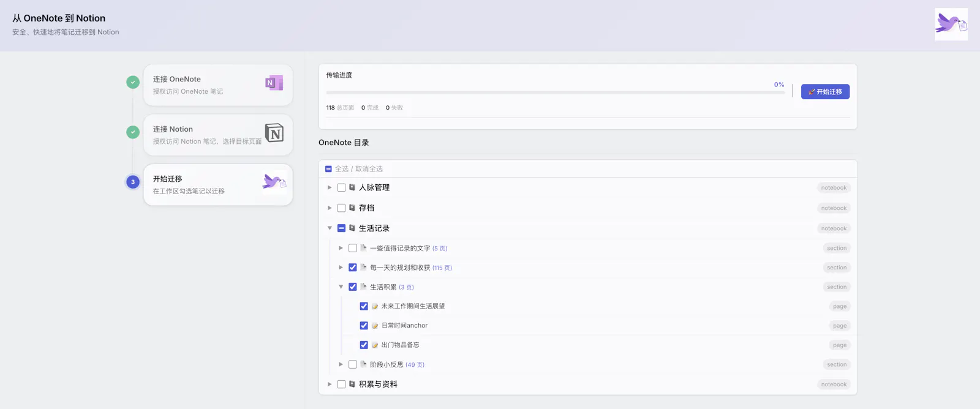Click section icon beside 阶段小反思
The image size is (980, 409).
pos(363,364)
